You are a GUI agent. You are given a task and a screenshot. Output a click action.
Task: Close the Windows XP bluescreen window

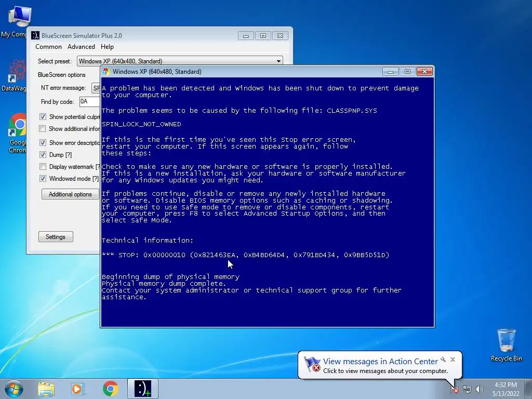pos(424,72)
